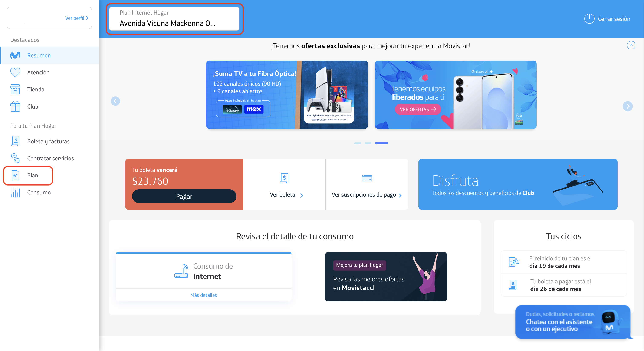Select the active third carousel indicator
The width and height of the screenshot is (644, 351).
(x=381, y=143)
